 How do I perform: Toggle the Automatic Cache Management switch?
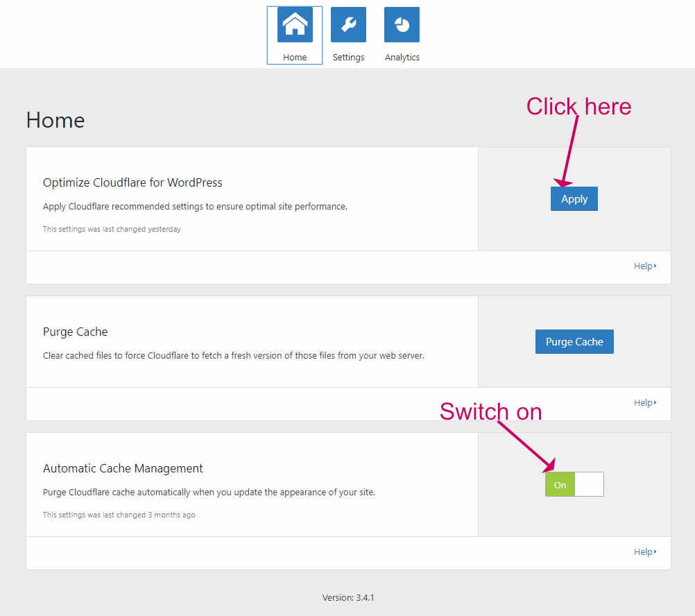(x=574, y=484)
